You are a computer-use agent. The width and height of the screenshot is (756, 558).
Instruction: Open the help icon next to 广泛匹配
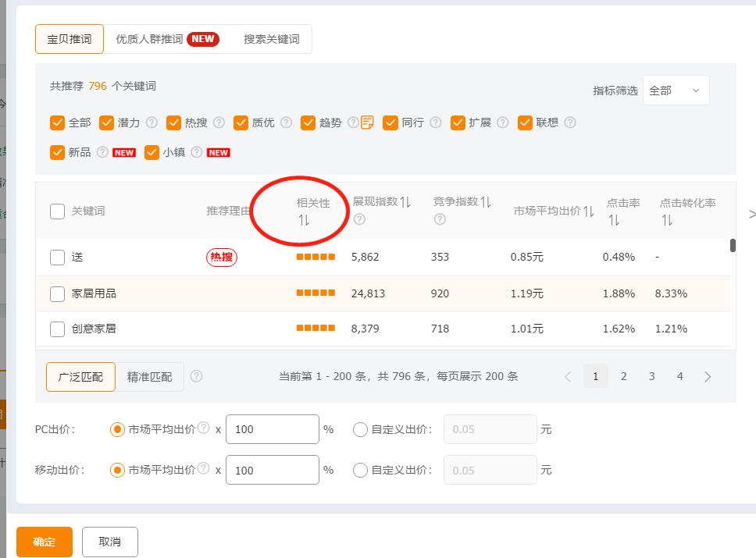[197, 376]
